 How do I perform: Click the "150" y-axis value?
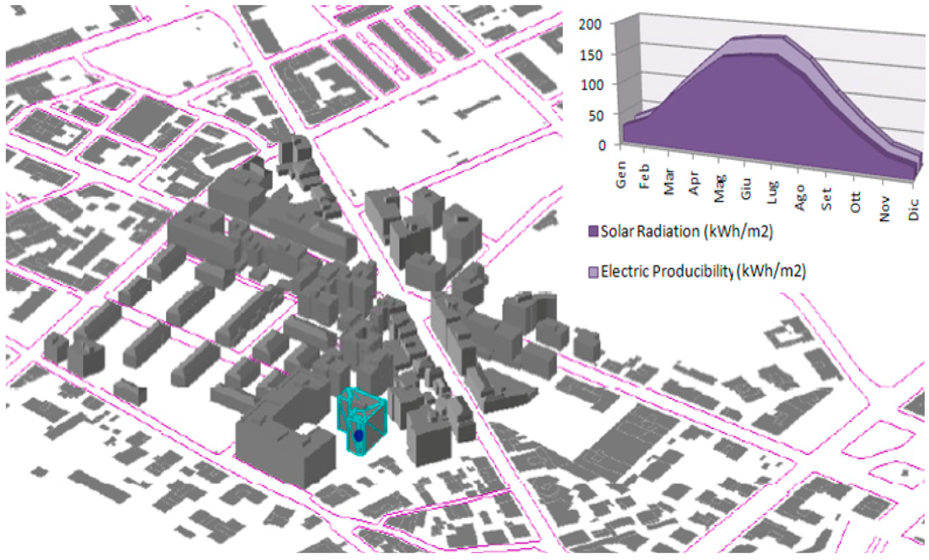(591, 55)
